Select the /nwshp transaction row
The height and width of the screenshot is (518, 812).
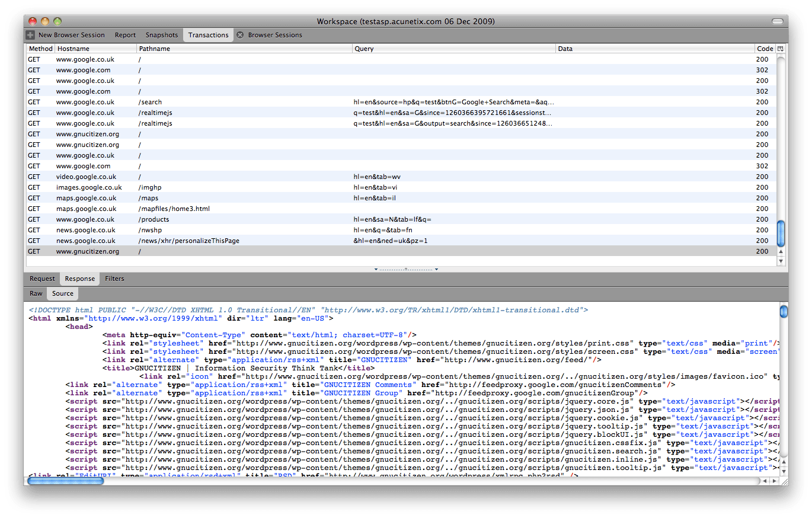click(x=401, y=230)
